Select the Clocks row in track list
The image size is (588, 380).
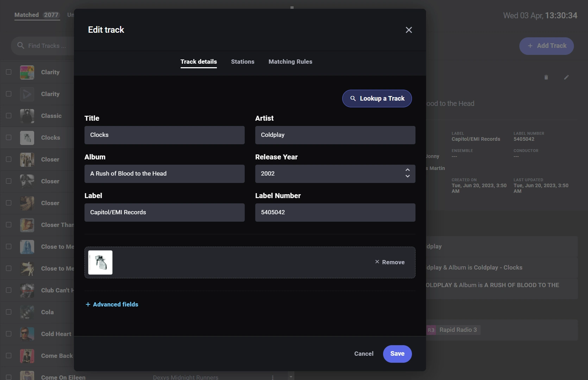coord(37,138)
